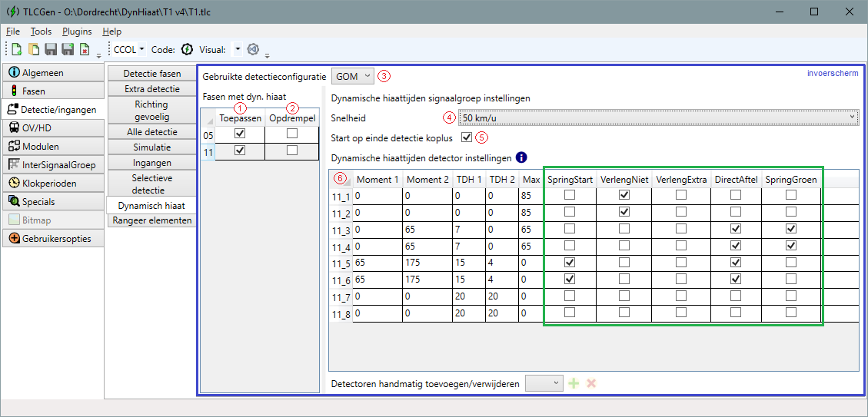Switch to the OV/HD tab
Viewport: 868px width, 417px height.
(52, 128)
